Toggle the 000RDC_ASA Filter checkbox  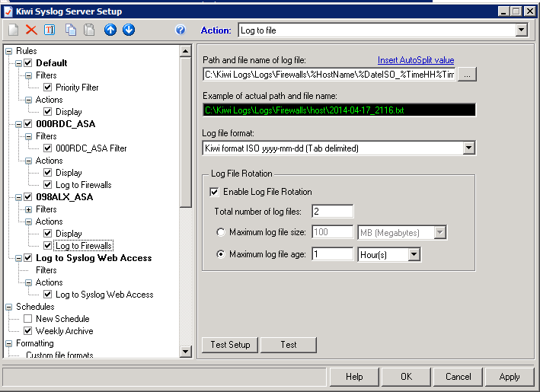pos(47,148)
